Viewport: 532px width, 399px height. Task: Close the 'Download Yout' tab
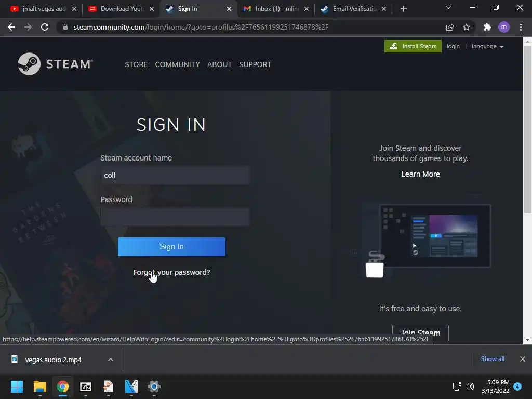click(152, 9)
